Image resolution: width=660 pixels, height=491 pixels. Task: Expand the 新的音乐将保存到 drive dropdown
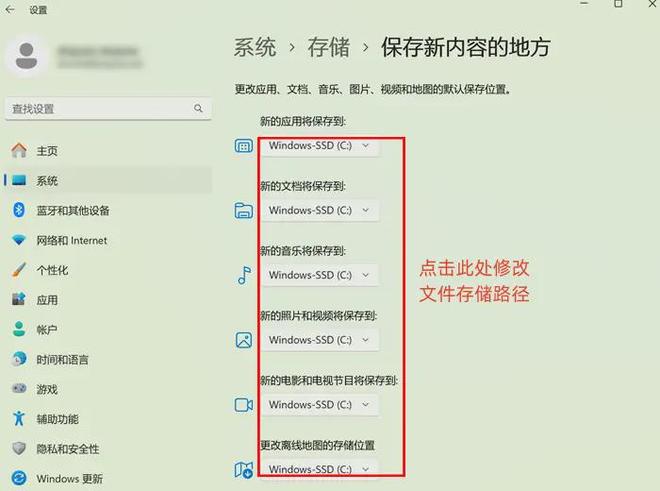319,274
